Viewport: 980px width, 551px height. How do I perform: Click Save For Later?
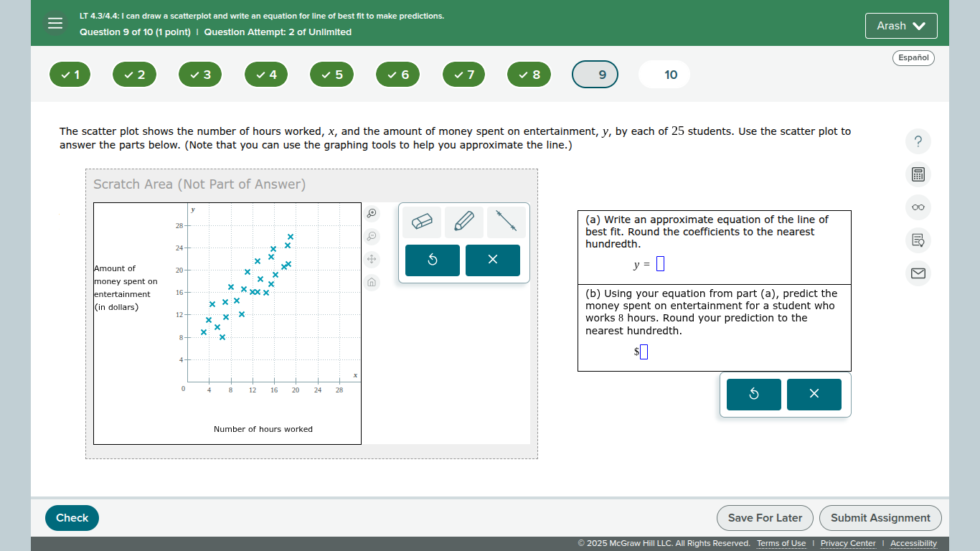(x=765, y=517)
